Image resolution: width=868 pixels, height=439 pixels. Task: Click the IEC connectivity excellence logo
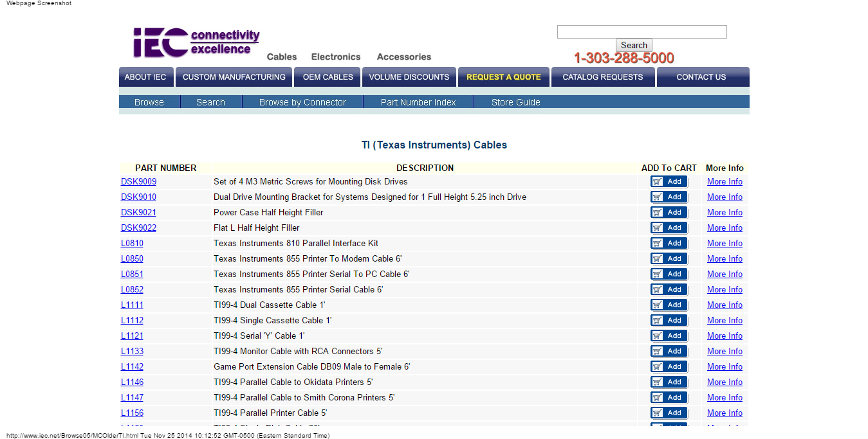tap(196, 42)
